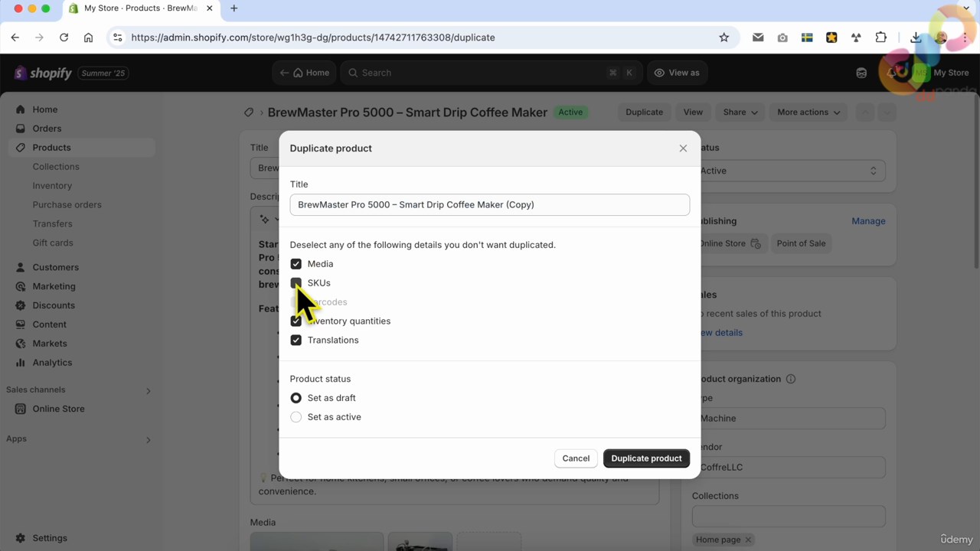Click the browser reload icon
980x551 pixels.
click(64, 37)
